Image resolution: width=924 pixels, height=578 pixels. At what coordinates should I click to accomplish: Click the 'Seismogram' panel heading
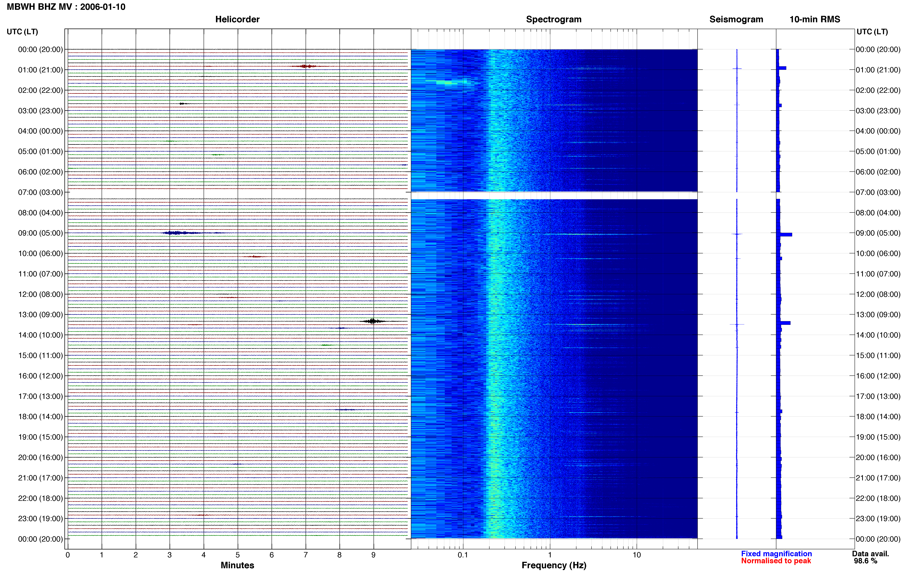pos(736,19)
